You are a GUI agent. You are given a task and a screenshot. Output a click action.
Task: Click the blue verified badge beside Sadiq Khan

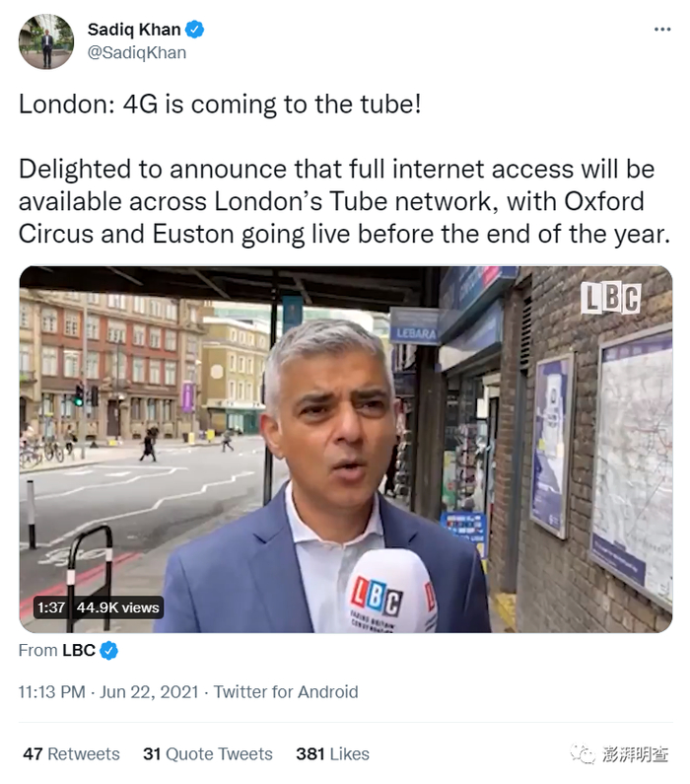(194, 30)
